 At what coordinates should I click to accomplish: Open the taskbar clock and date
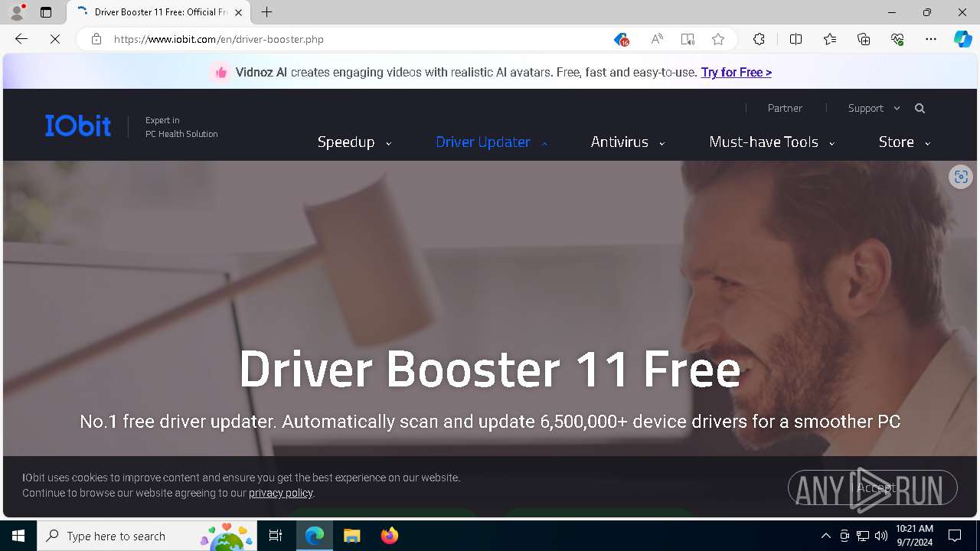(914, 536)
